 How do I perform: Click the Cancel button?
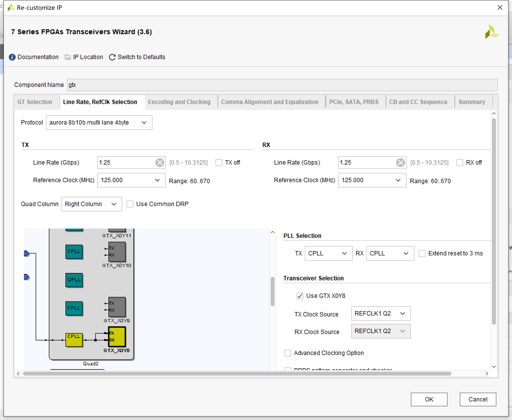pos(478,399)
